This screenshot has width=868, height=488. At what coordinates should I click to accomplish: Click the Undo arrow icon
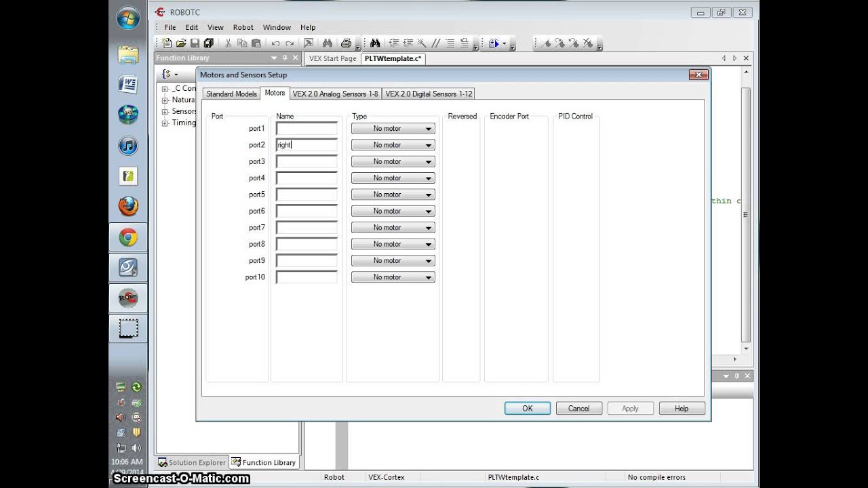(275, 43)
